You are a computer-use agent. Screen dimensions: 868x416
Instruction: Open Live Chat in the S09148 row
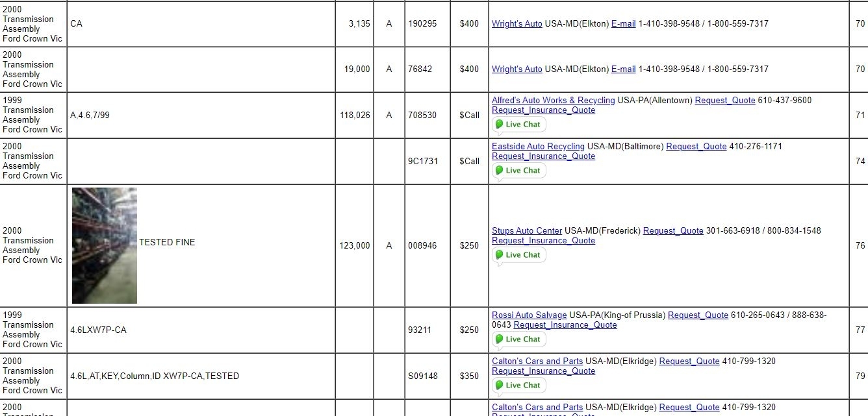pos(519,385)
